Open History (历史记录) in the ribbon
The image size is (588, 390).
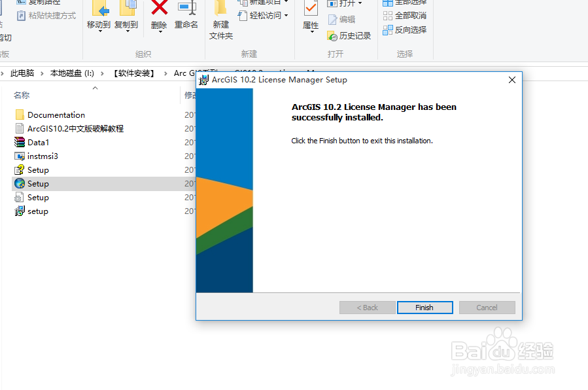(x=349, y=35)
